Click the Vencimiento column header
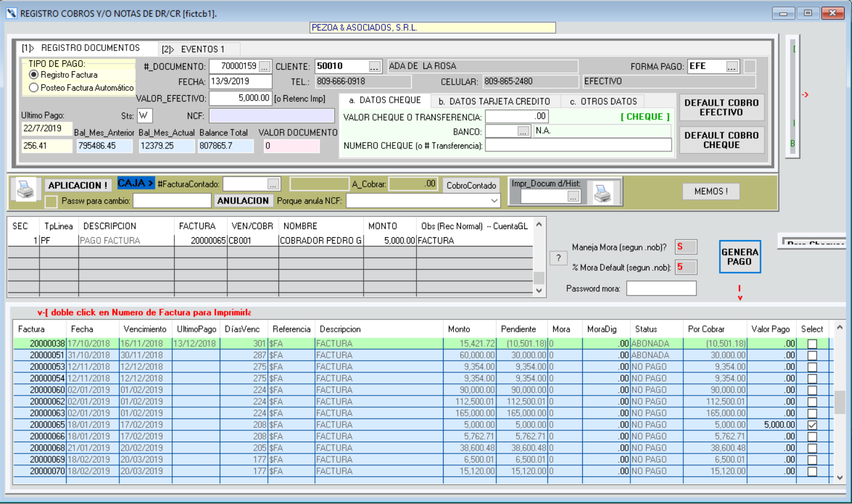This screenshot has height=504, width=852. point(145,329)
